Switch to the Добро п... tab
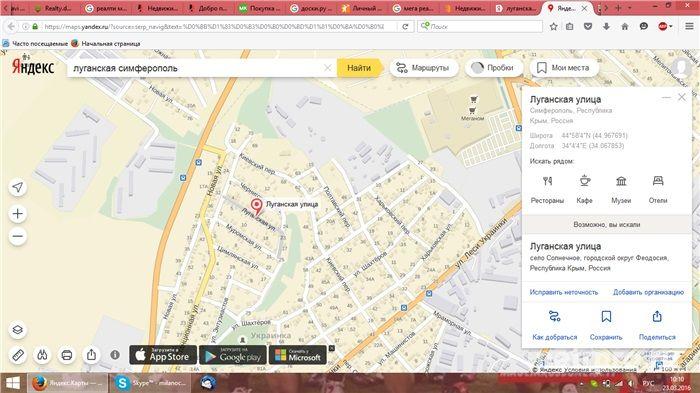 (x=208, y=8)
